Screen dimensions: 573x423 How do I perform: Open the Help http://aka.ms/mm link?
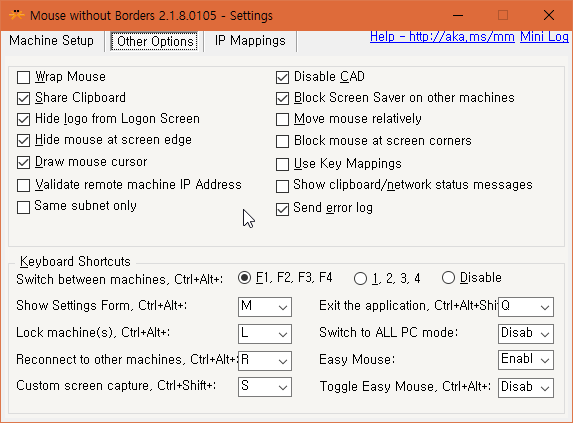click(x=442, y=37)
